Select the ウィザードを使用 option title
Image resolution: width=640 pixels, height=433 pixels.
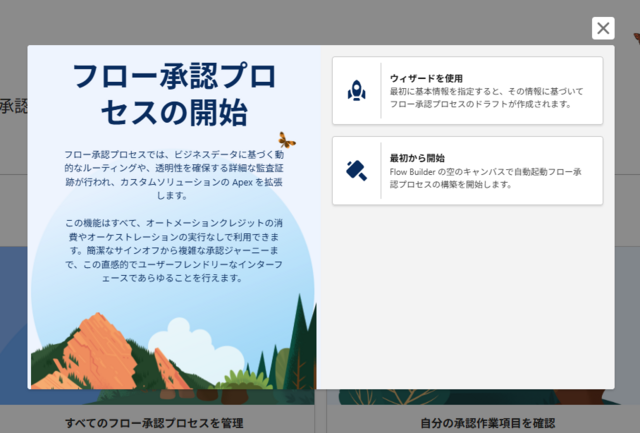click(426, 78)
